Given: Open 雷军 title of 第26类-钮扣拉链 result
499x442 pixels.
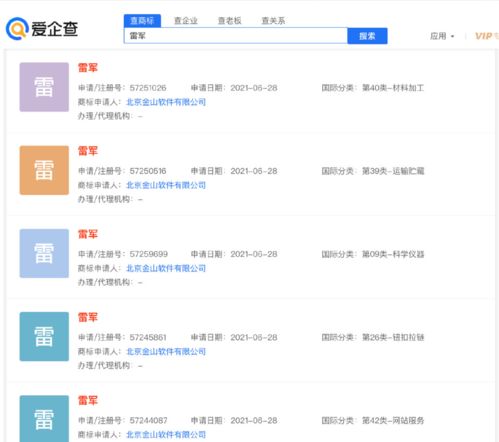Looking at the screenshot, I should pos(88,317).
